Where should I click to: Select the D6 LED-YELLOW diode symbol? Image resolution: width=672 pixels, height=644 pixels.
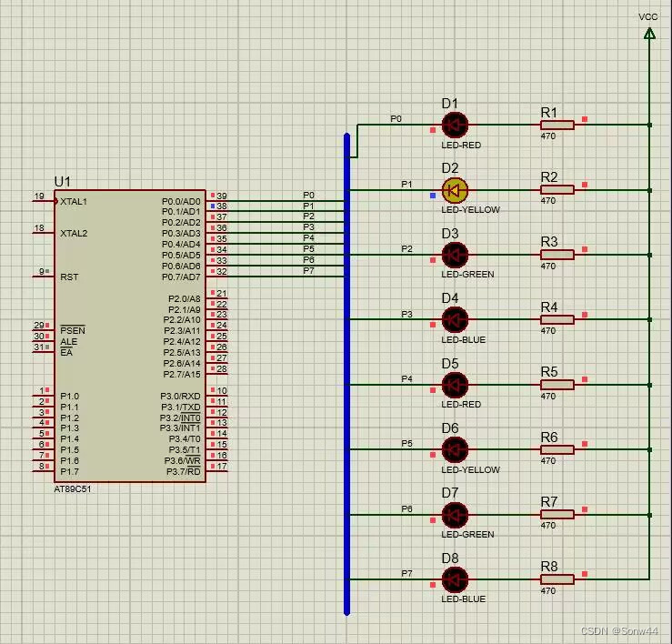(455, 449)
